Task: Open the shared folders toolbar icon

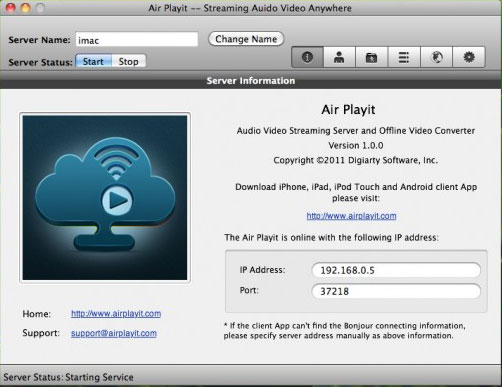Action: click(371, 57)
